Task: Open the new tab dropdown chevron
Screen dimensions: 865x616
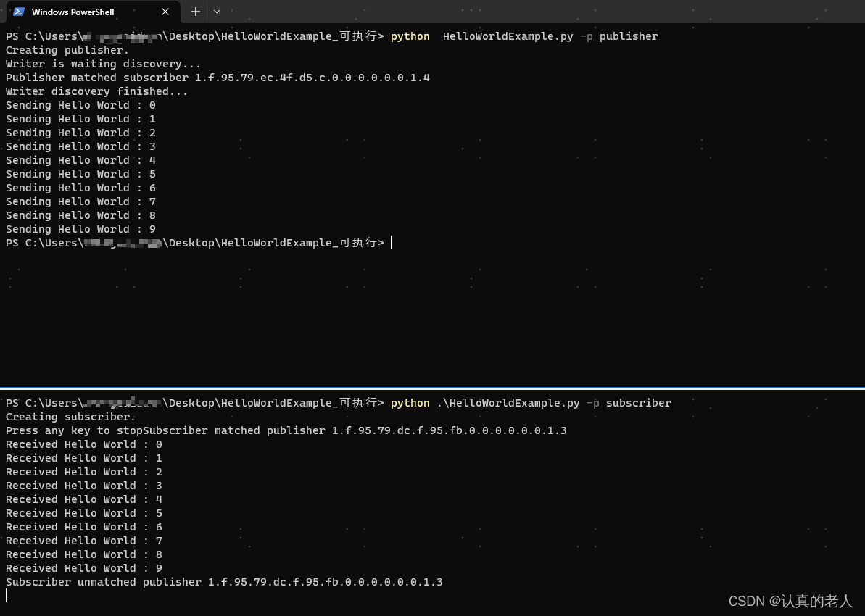Action: click(215, 12)
